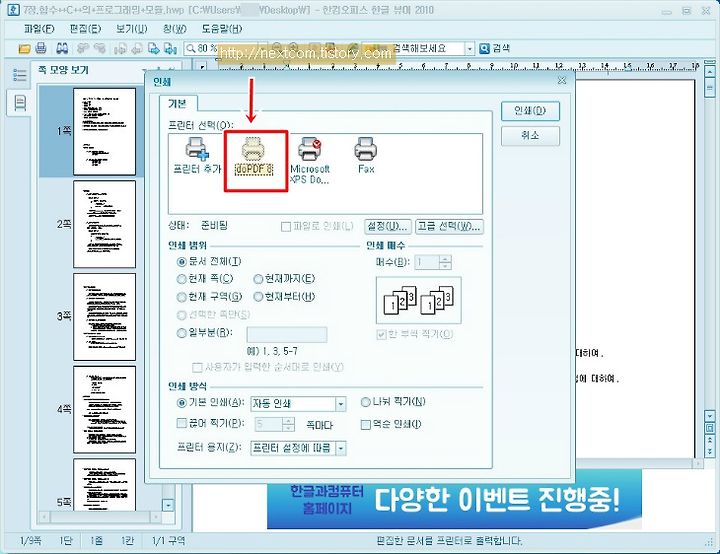
Task: Click the vertical scrollbar up arrow of document
Action: [709, 72]
